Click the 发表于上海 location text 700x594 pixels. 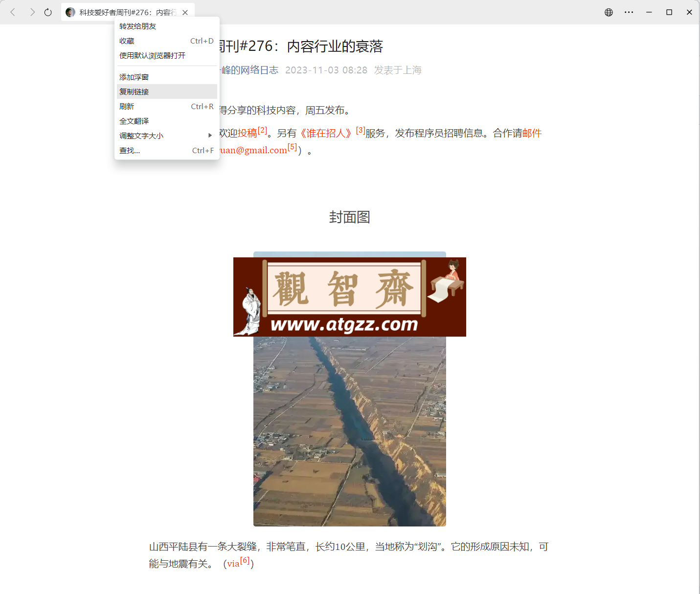[x=398, y=70]
